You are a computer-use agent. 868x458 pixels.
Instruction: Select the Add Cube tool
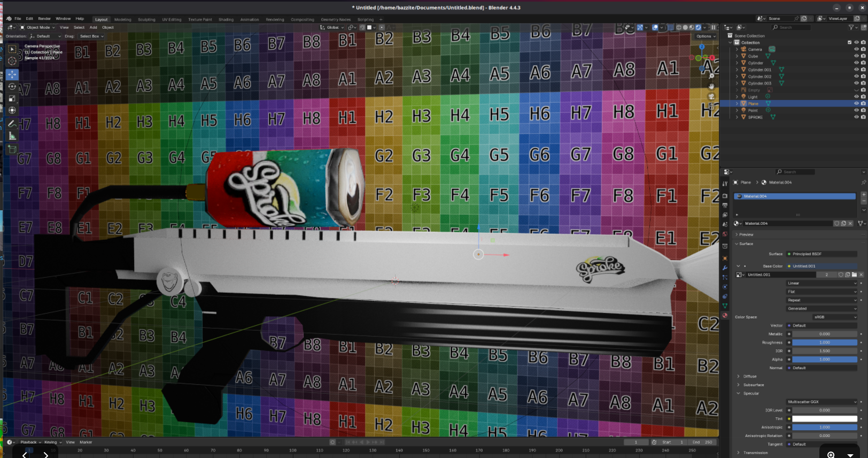tap(12, 149)
